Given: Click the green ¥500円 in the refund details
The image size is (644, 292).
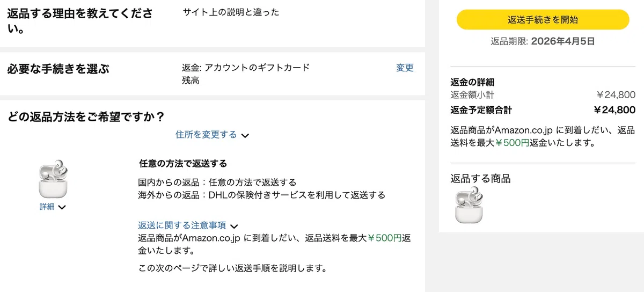Looking at the screenshot, I should pos(512,143).
